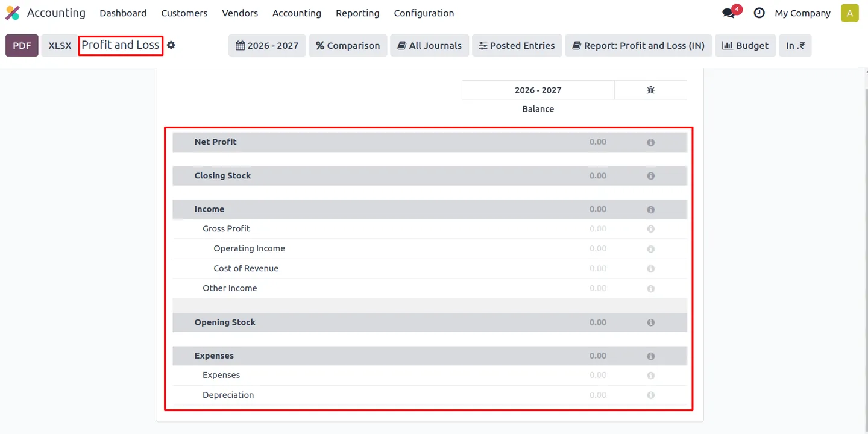The width and height of the screenshot is (868, 434).
Task: Expand the Cost of Revenue line
Action: coord(246,268)
